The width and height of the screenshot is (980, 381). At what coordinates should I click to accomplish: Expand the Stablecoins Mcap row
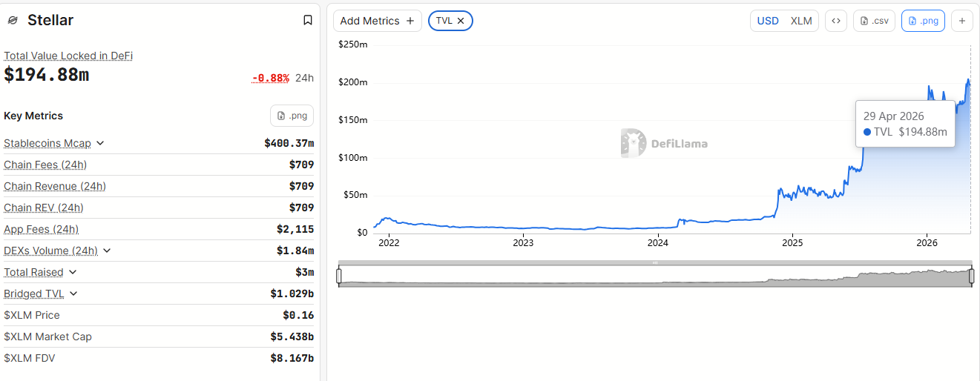100,143
